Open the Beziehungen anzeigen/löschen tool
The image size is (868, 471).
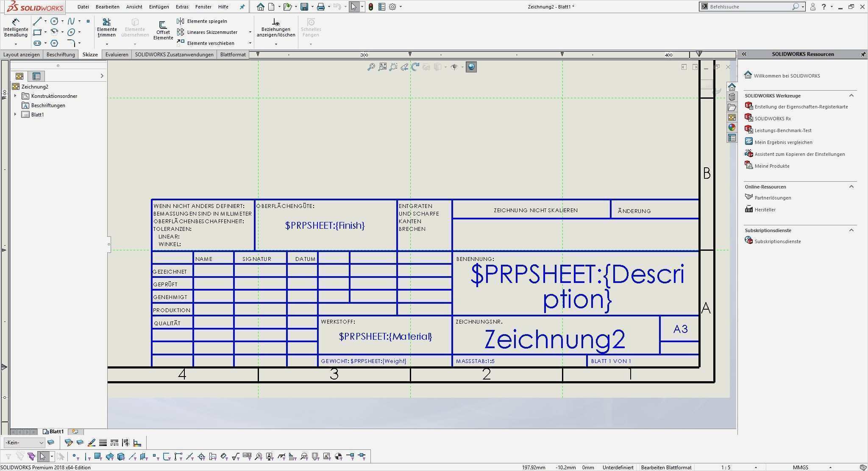pos(276,26)
